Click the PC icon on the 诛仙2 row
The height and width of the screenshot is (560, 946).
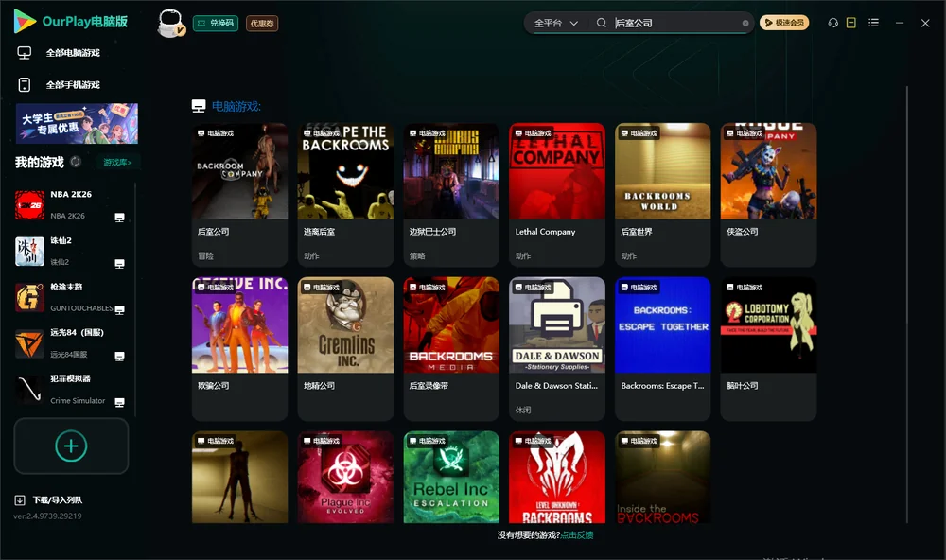tap(119, 264)
